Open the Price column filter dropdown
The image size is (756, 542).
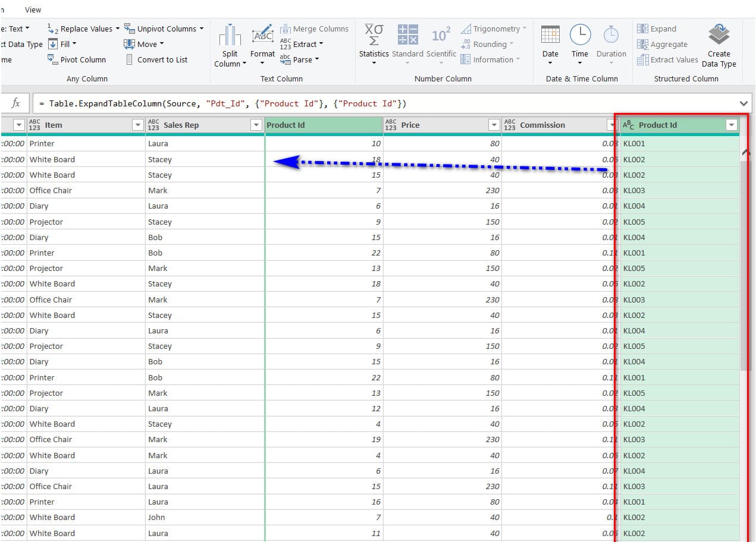494,125
